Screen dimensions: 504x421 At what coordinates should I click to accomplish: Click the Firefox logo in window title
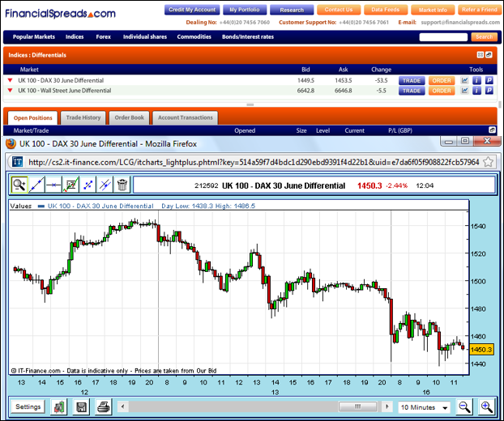[11, 143]
